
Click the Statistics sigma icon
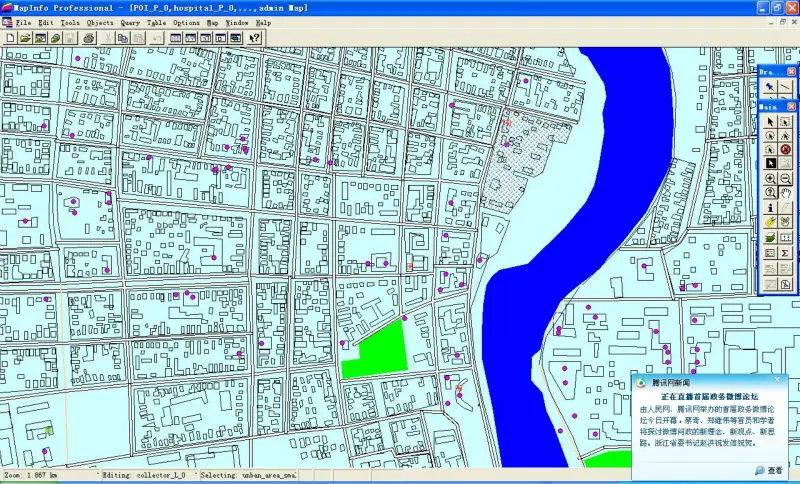point(786,253)
